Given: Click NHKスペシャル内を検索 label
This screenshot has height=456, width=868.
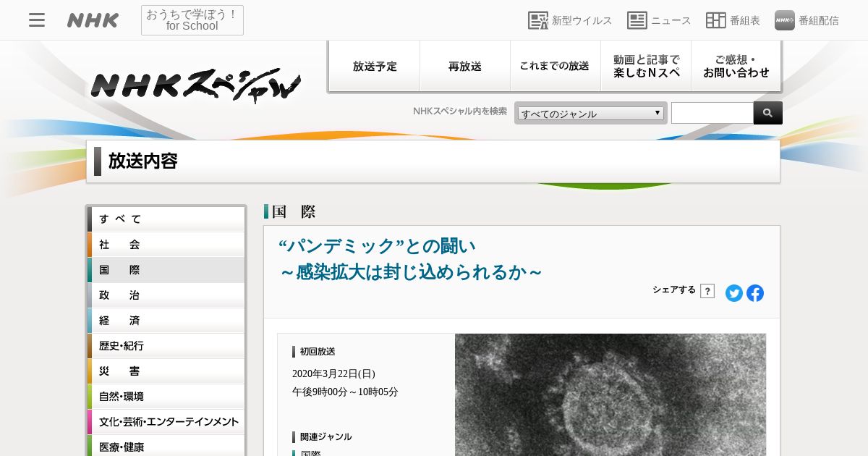Looking at the screenshot, I should pyautogui.click(x=460, y=111).
